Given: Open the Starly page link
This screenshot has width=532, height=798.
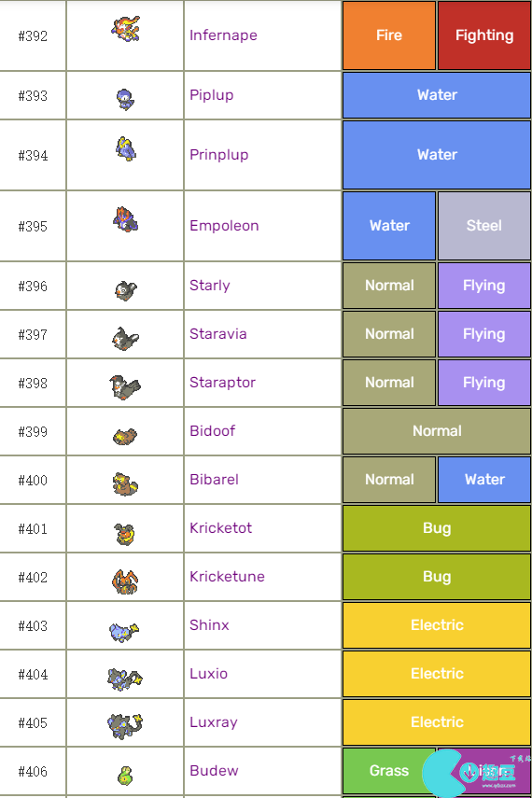Looking at the screenshot, I should 210,285.
